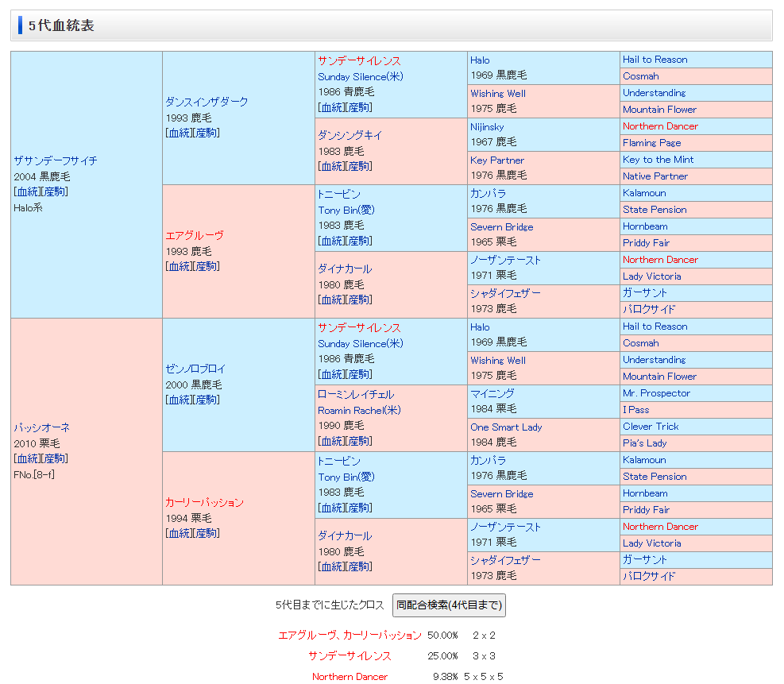The width and height of the screenshot is (784, 684).
Task: Click the Flaming Page link
Action: coord(651,143)
